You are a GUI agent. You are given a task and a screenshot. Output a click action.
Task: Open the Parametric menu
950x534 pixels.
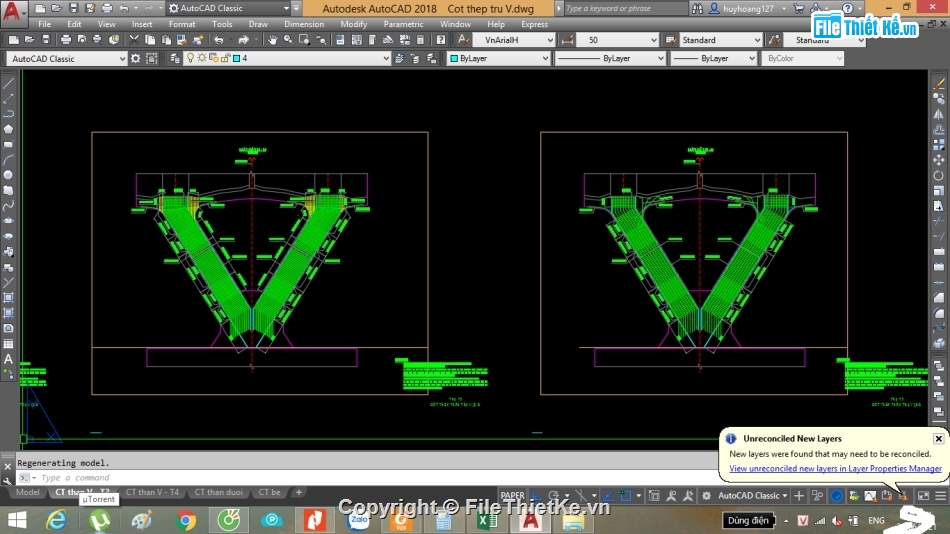coord(403,24)
